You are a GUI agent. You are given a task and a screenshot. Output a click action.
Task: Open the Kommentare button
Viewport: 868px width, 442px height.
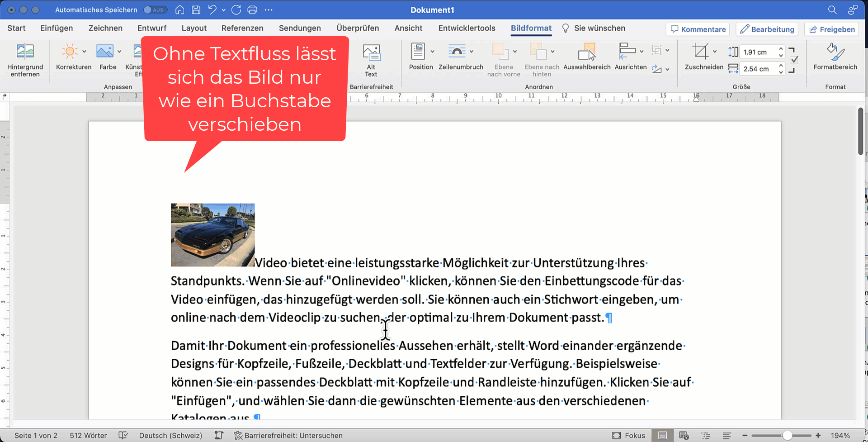(x=698, y=29)
